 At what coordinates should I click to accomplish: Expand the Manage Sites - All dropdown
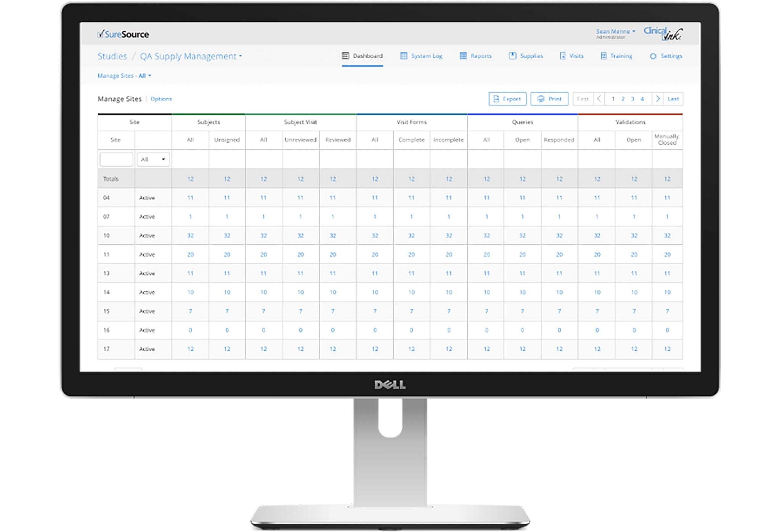(x=124, y=76)
